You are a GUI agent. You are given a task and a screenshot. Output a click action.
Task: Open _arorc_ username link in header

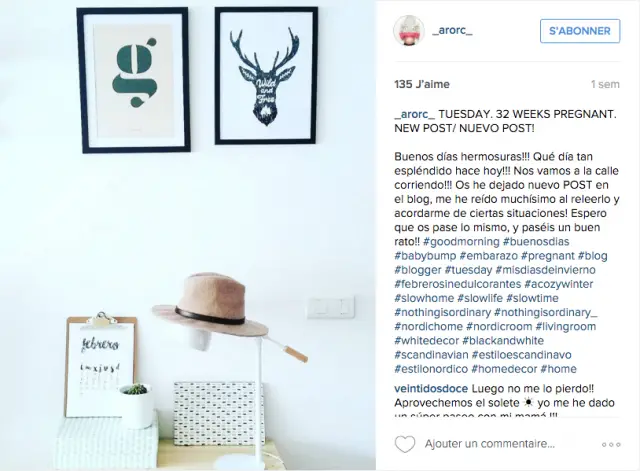(x=452, y=30)
